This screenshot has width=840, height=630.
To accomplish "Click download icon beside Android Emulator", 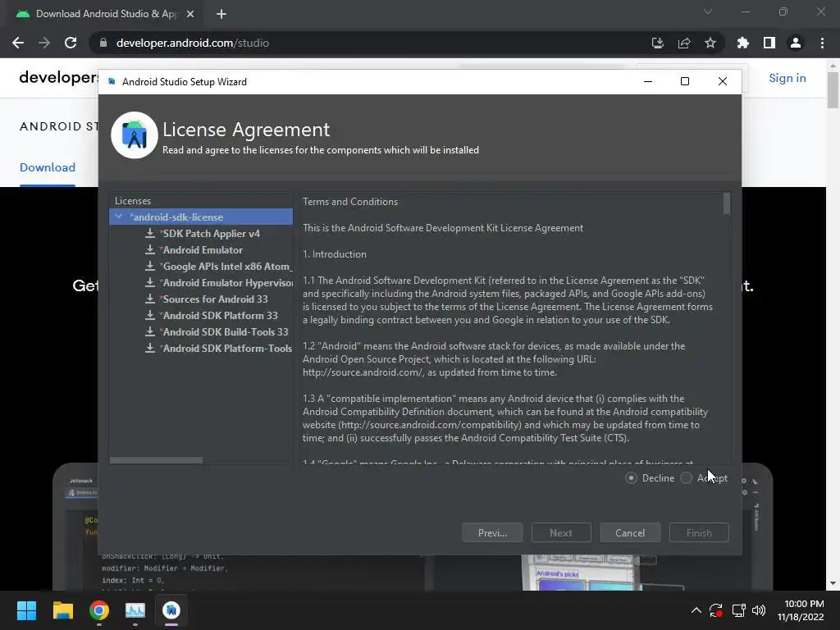I will pos(150,250).
